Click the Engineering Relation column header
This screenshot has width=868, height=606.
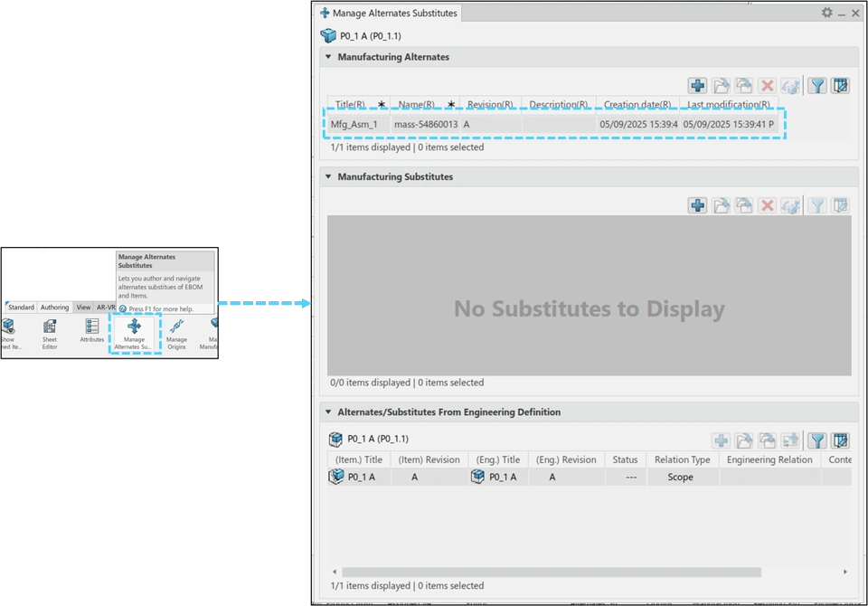tap(769, 459)
